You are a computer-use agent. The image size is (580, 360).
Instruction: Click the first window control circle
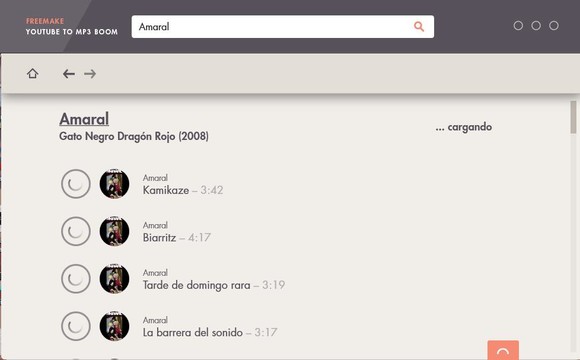click(x=518, y=26)
